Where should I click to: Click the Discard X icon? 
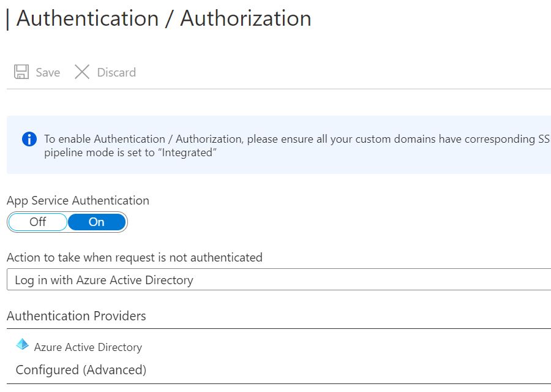tap(82, 72)
